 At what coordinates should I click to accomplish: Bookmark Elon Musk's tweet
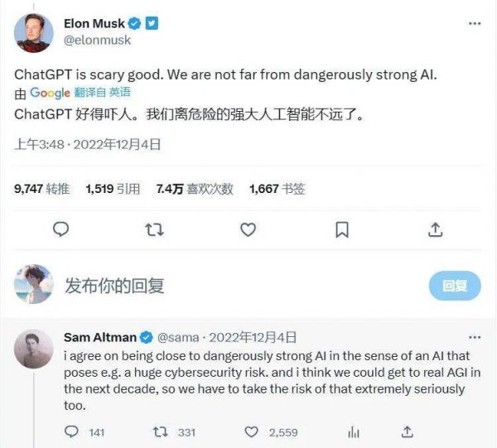click(x=341, y=229)
